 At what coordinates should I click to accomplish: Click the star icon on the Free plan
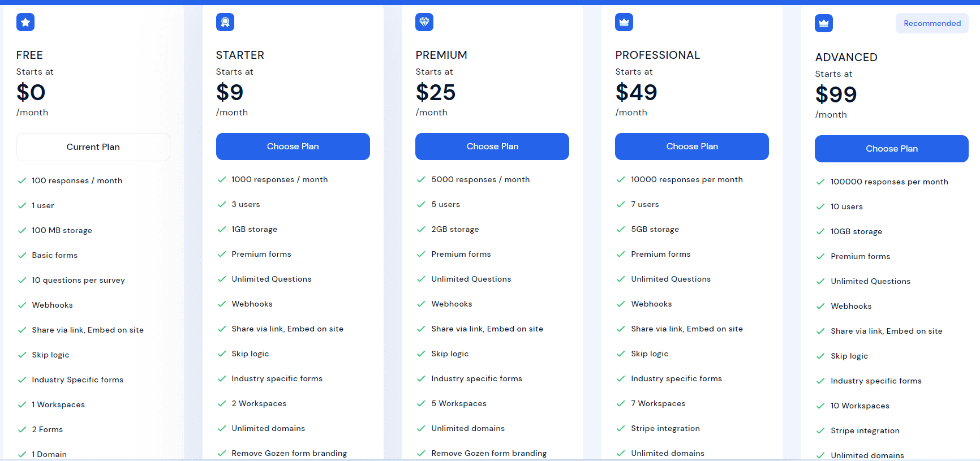pos(25,22)
